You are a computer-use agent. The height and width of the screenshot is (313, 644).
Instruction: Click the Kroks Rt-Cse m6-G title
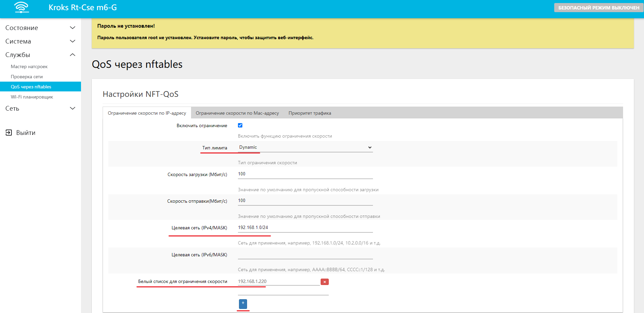(x=83, y=7)
